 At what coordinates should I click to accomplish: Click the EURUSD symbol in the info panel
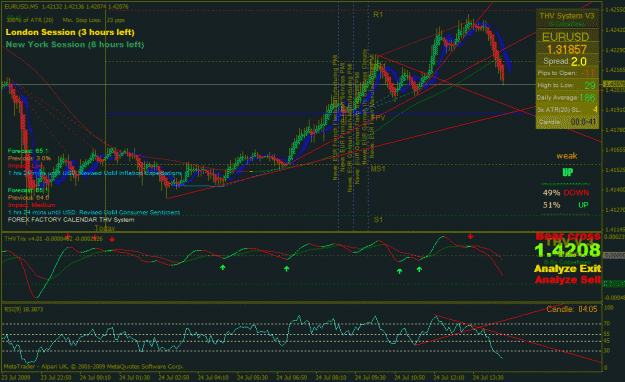[x=566, y=37]
